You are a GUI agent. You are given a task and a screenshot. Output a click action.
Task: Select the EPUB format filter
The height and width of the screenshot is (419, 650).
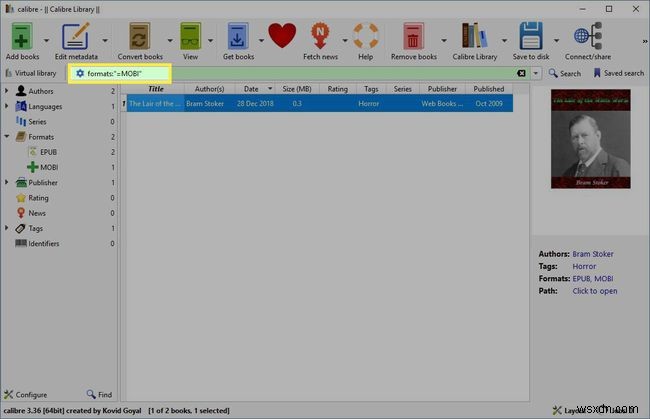(48, 152)
